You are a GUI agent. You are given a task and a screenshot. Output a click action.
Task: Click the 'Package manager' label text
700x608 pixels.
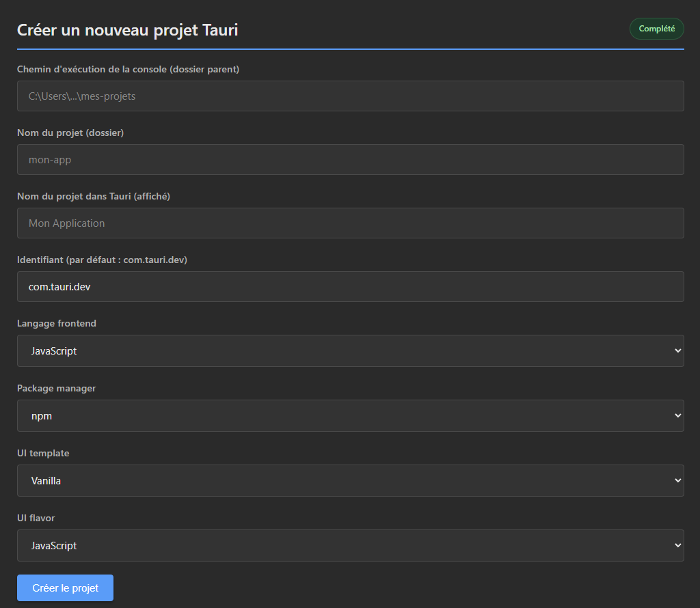pos(56,388)
